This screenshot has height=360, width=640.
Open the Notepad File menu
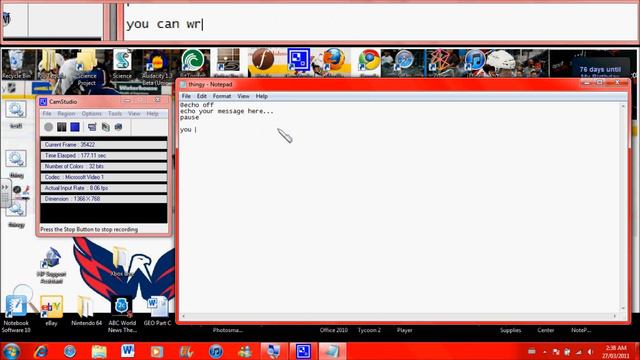pos(186,96)
